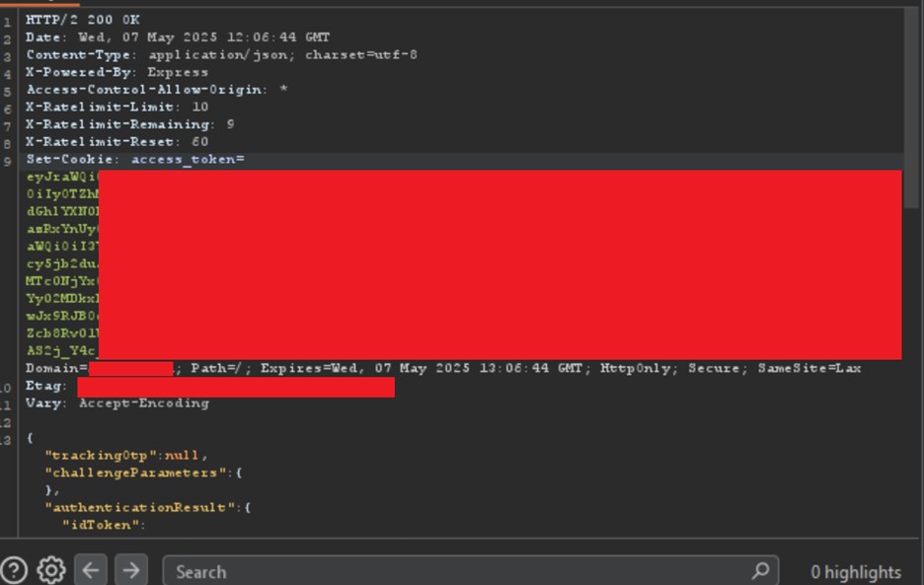Click the Vary: Accept-Encoding header
The width and height of the screenshot is (924, 585).
click(x=116, y=402)
